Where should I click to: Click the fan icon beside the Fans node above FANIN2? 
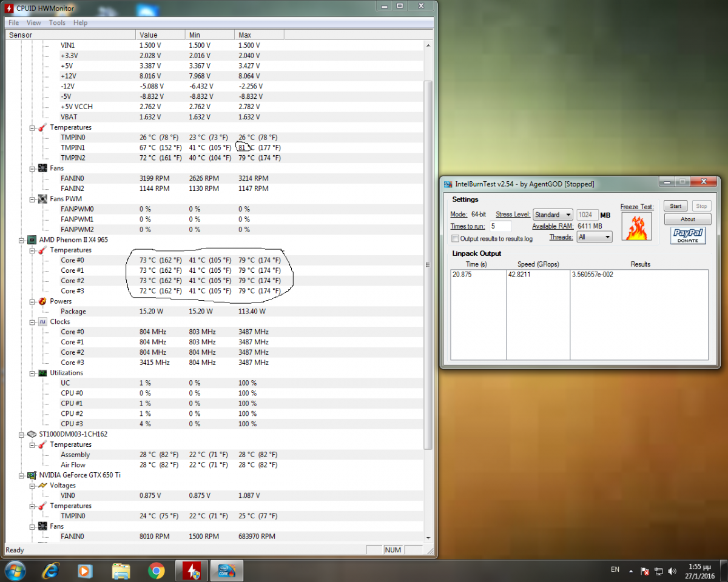coord(42,168)
